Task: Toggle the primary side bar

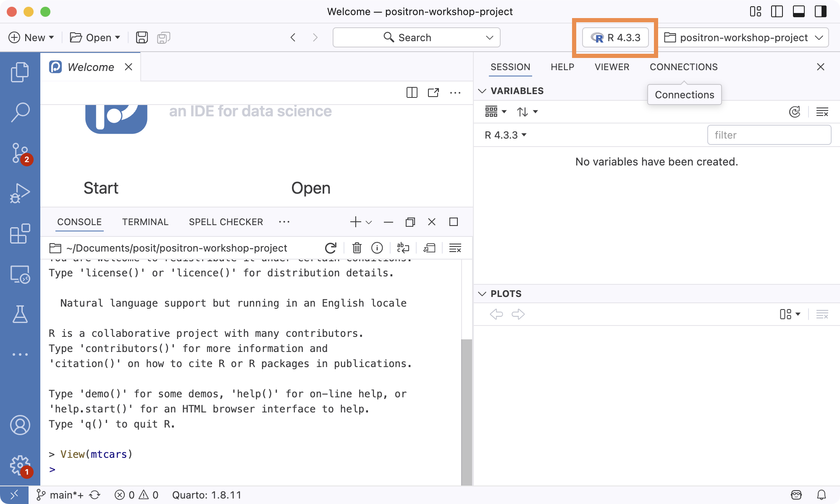Action: click(x=777, y=11)
